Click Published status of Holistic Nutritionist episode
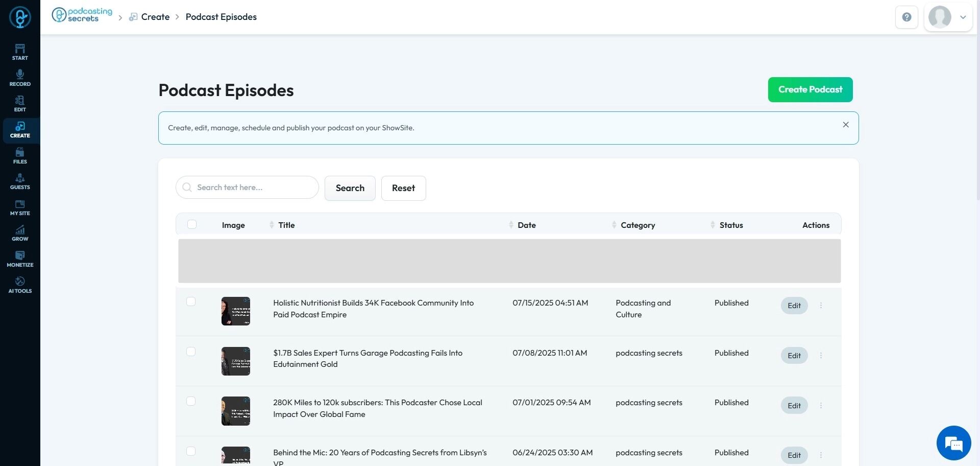The image size is (980, 466). click(x=731, y=303)
